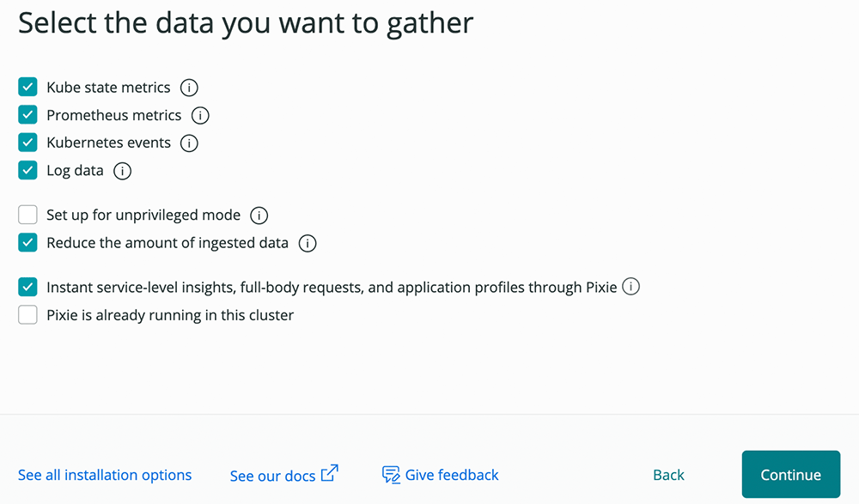Image resolution: width=859 pixels, height=504 pixels.
Task: Open info icon for unprivileged mode
Action: pos(259,216)
